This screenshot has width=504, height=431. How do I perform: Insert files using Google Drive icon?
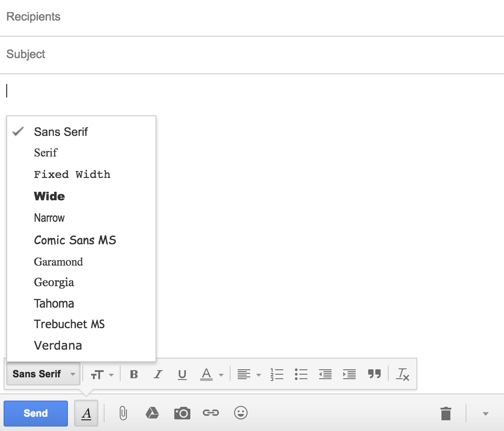coord(152,413)
